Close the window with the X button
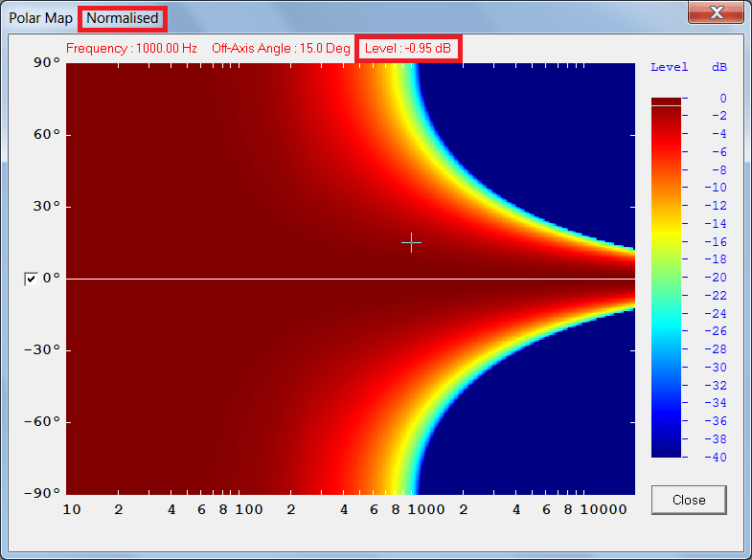 pyautogui.click(x=717, y=12)
